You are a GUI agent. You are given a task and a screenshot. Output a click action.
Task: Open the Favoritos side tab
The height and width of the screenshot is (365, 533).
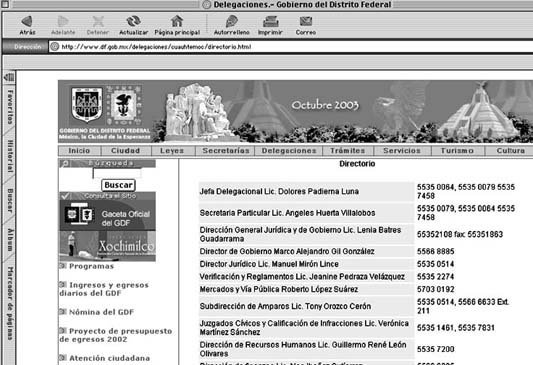tap(10, 107)
